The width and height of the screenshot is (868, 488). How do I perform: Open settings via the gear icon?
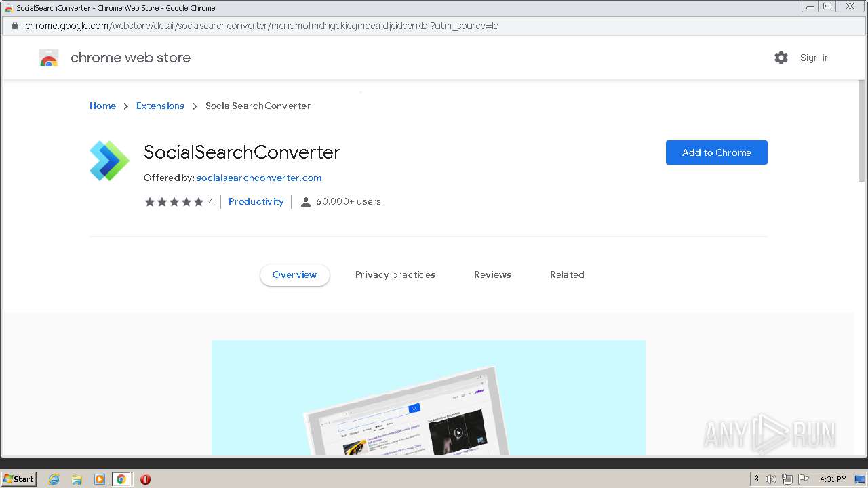781,58
